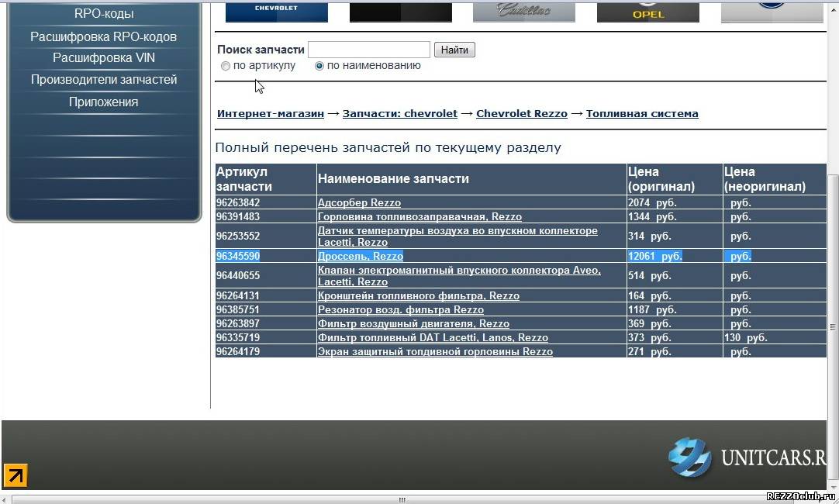The width and height of the screenshot is (839, 504).
Task: Open the Opel brand logo banner
Action: coord(648,12)
